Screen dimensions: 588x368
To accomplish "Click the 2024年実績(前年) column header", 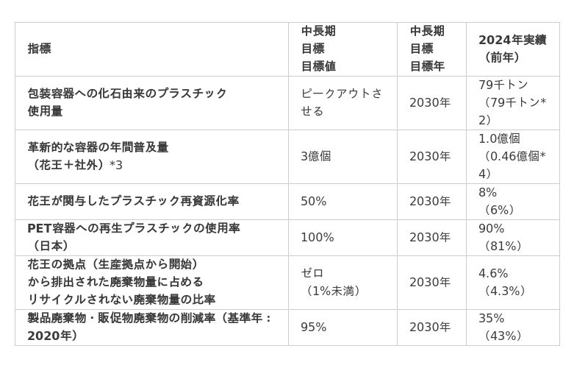I will point(511,49).
